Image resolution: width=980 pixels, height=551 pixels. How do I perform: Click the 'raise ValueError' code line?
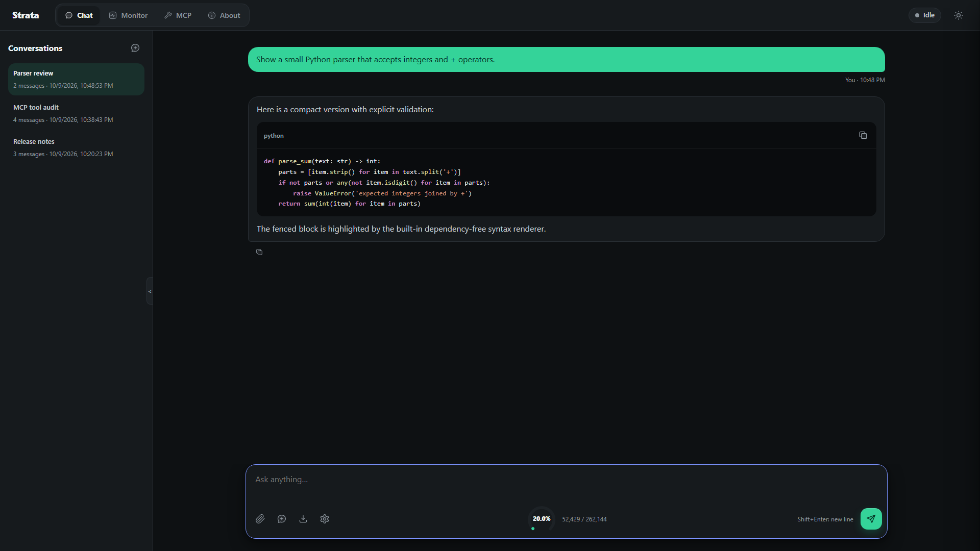[382, 193]
